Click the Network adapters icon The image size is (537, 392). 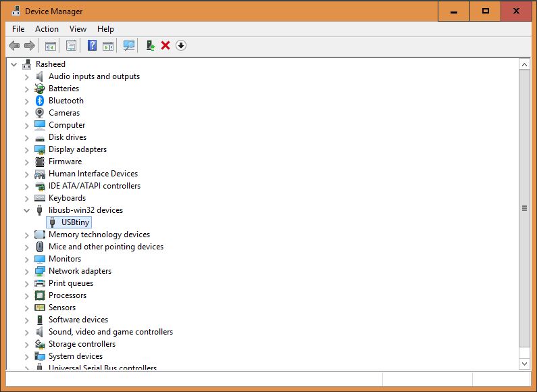click(x=40, y=271)
